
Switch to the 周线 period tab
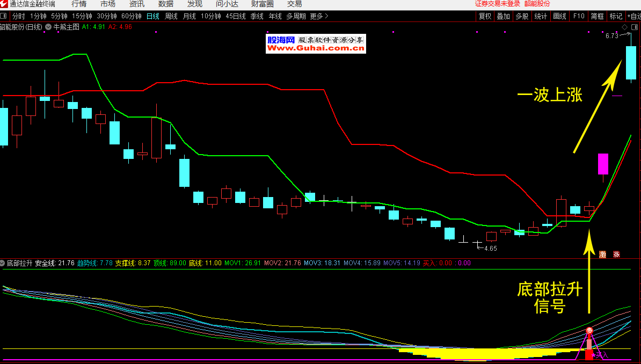tap(171, 16)
